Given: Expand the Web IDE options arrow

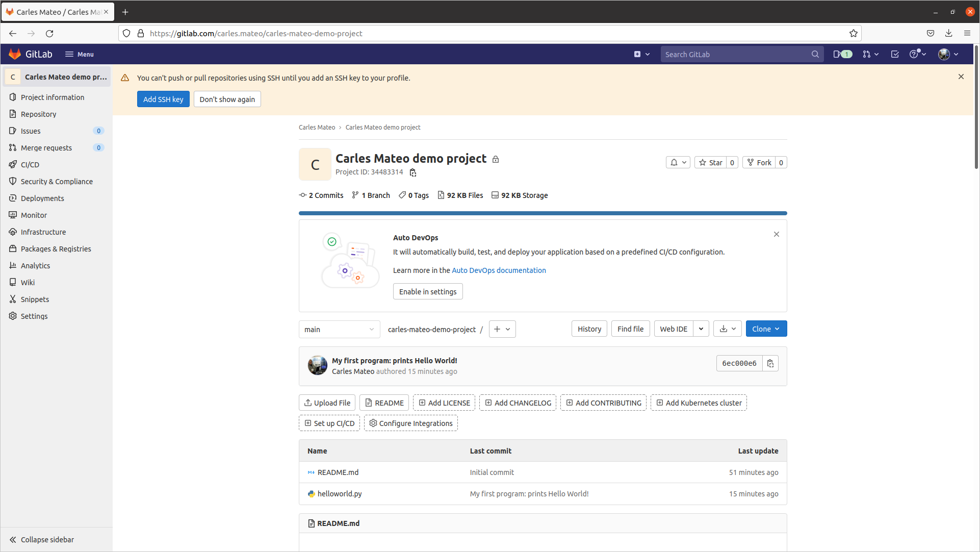Looking at the screenshot, I should tap(701, 329).
